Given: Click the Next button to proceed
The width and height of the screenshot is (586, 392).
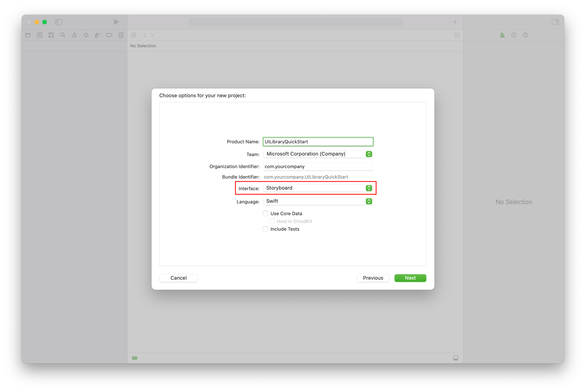Looking at the screenshot, I should 410,278.
